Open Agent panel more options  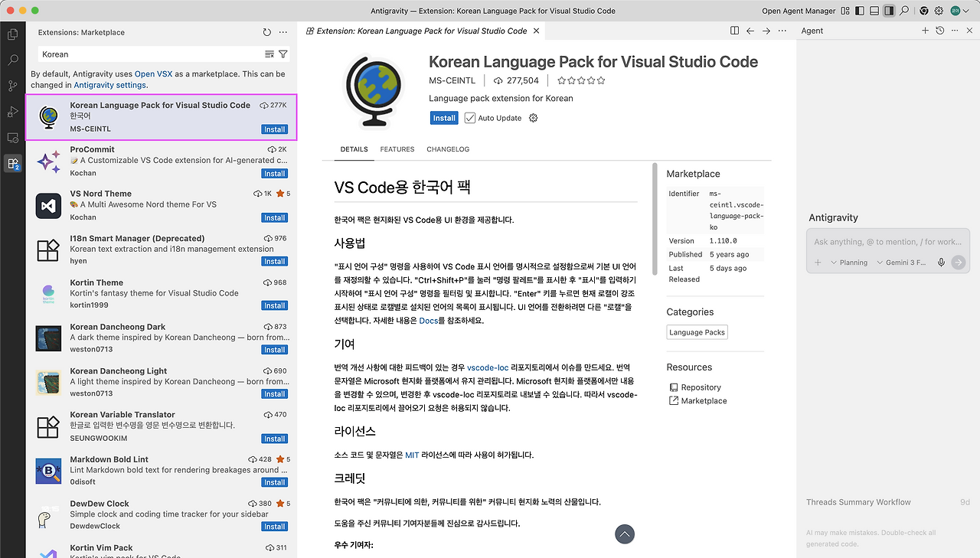[x=955, y=31]
